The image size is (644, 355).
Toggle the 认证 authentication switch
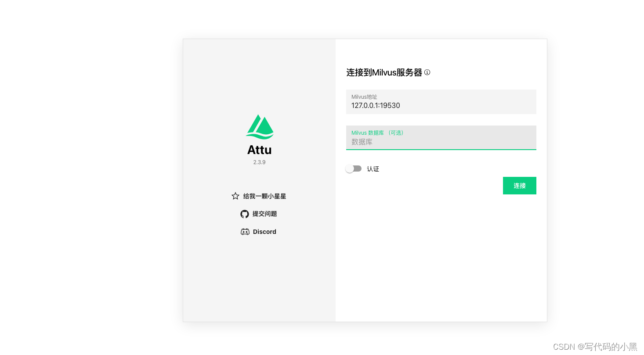click(354, 169)
